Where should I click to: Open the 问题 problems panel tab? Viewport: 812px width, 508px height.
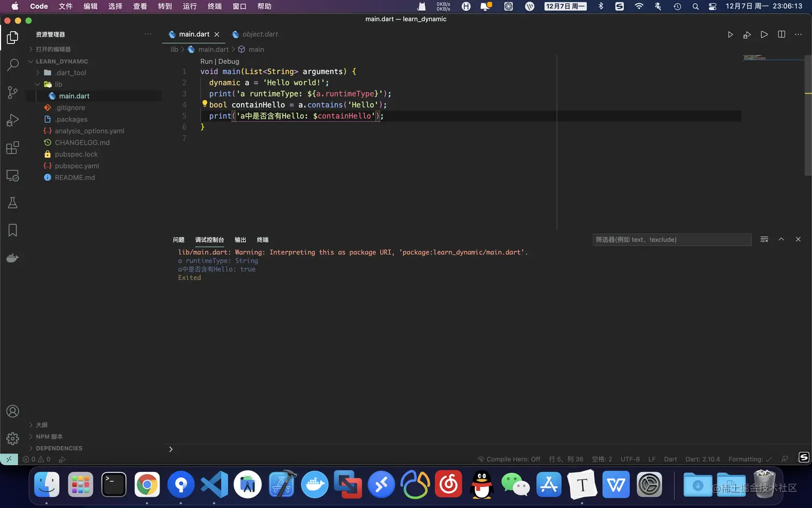[179, 240]
